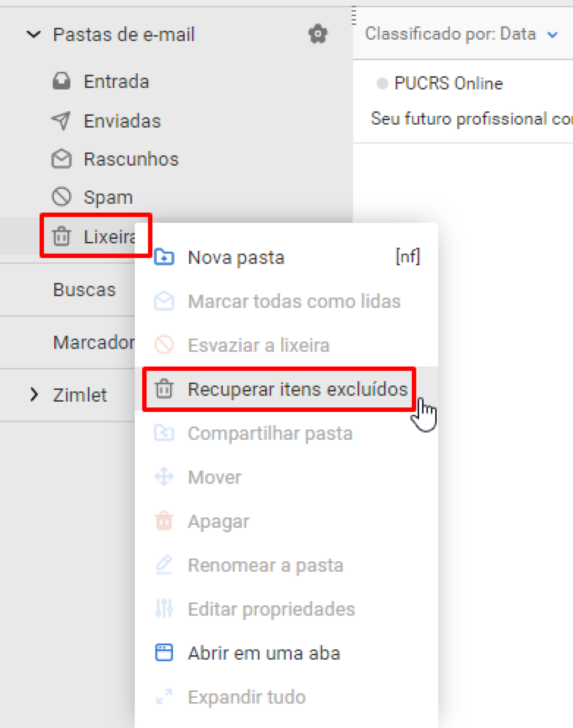573x728 pixels.
Task: Click the panel resize handle dots
Action: coord(354,16)
